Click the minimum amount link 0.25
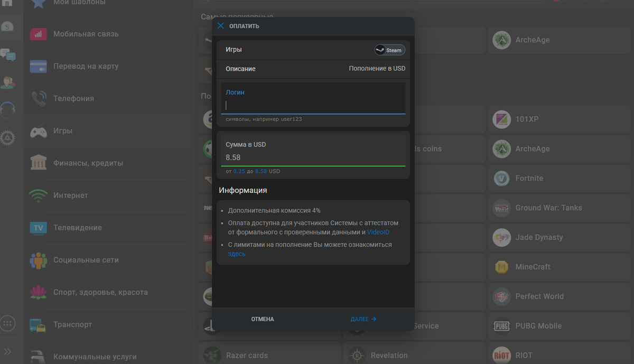 239,171
